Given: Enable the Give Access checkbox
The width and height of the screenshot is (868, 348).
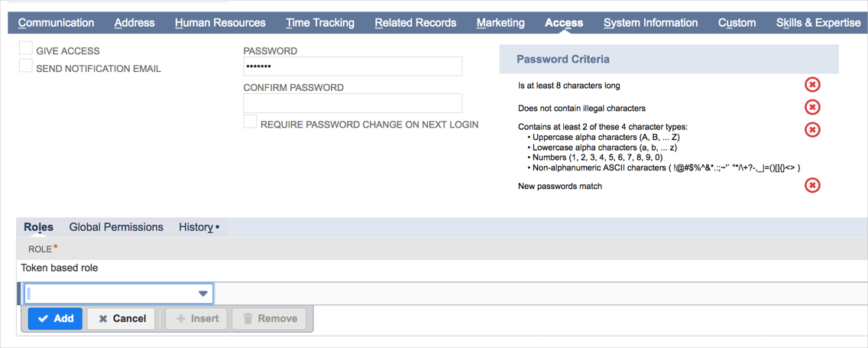Looking at the screenshot, I should point(26,48).
